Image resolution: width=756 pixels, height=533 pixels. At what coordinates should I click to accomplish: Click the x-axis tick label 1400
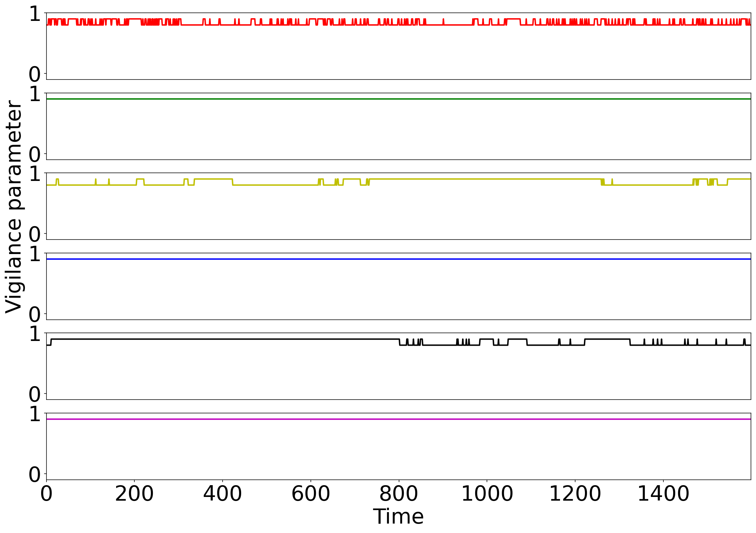663,494
